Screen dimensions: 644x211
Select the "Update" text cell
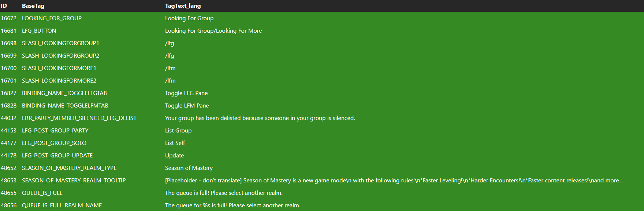point(175,156)
